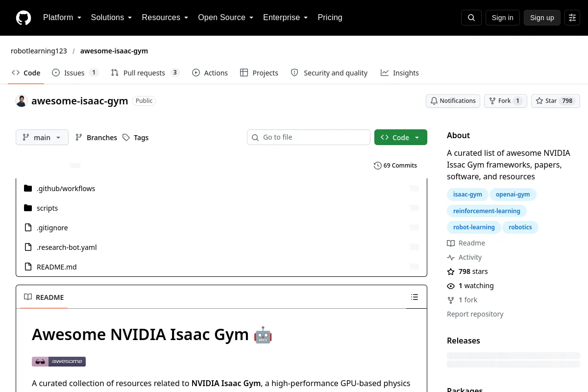588x392 pixels.
Task: Focus the Go to file search field
Action: click(x=309, y=137)
